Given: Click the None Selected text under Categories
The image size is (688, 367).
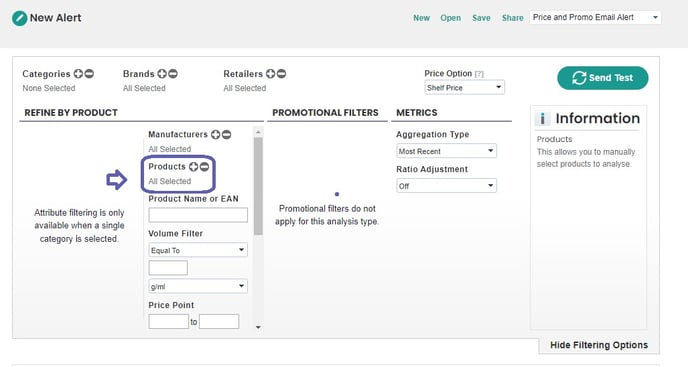Looking at the screenshot, I should point(49,88).
